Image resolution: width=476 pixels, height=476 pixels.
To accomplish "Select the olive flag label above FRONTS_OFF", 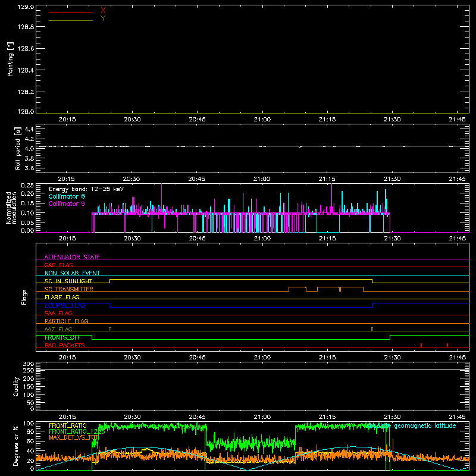I will pyautogui.click(x=58, y=329).
